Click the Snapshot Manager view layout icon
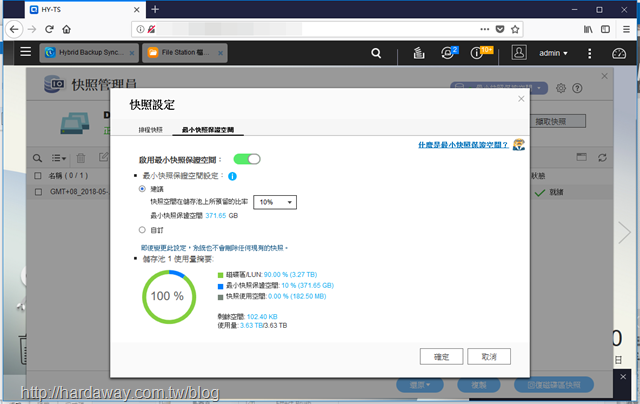Screen dimensions: 640x404 click(x=582, y=157)
